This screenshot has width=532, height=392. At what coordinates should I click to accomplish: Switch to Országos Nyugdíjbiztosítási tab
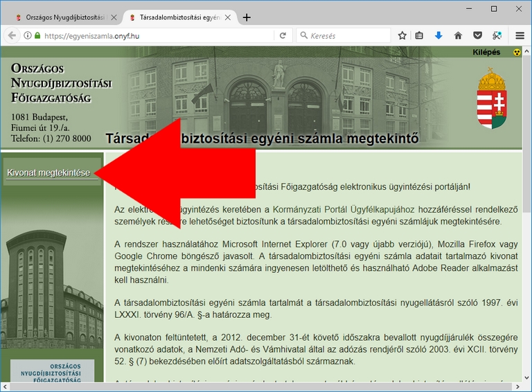62,17
